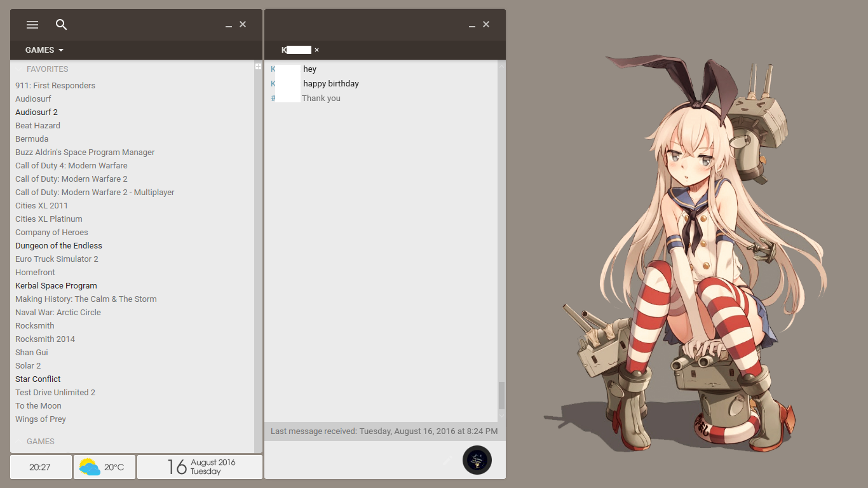Viewport: 868px width, 488px height.
Task: Click the search magnifier icon
Action: pyautogui.click(x=61, y=25)
